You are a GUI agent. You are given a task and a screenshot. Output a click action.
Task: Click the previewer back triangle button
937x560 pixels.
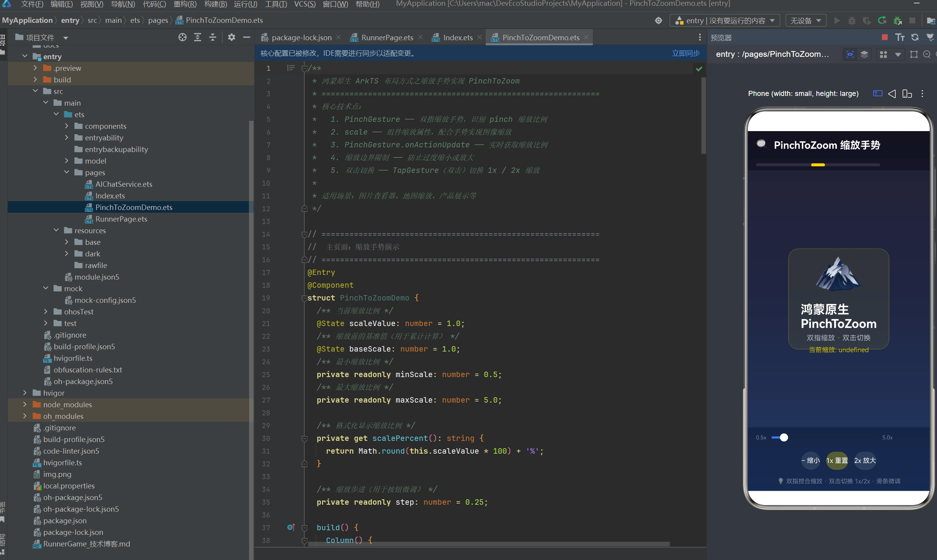pyautogui.click(x=892, y=94)
